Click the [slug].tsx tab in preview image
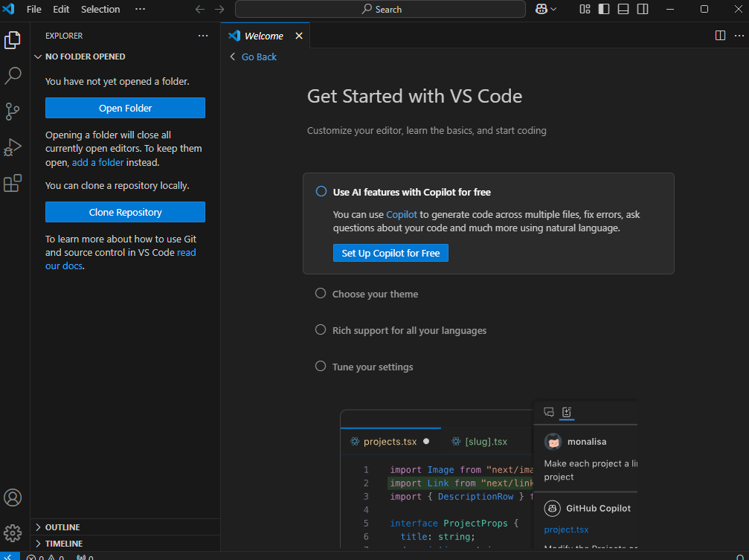749x560 pixels. point(480,442)
